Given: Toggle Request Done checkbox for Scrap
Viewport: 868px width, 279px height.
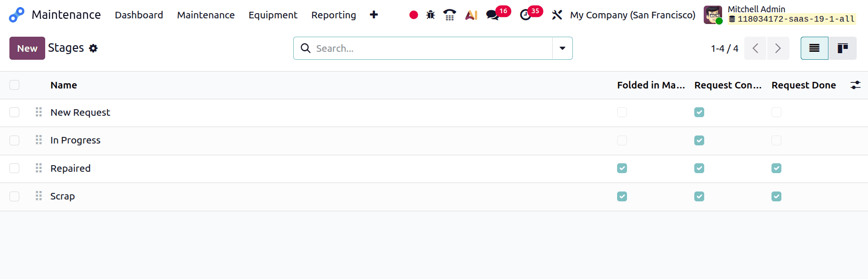Looking at the screenshot, I should [x=776, y=196].
